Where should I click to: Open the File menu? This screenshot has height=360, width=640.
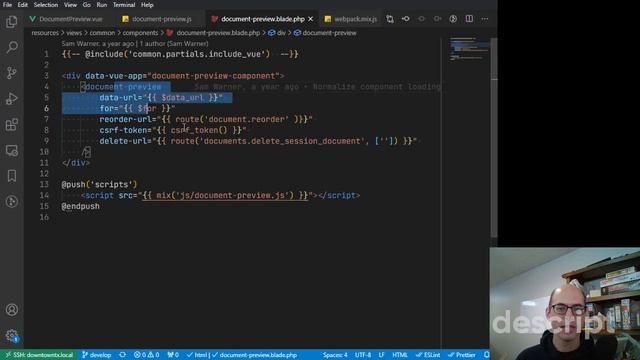pos(7,5)
